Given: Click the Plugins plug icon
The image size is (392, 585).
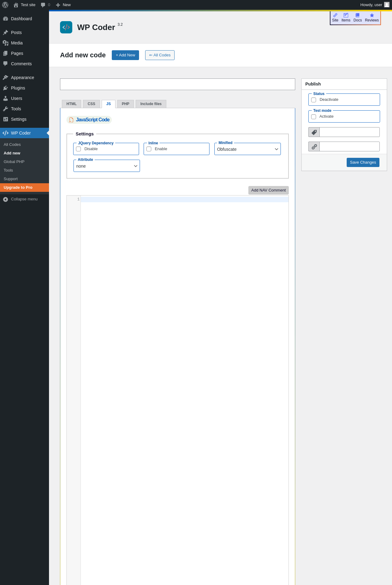Looking at the screenshot, I should click(6, 88).
